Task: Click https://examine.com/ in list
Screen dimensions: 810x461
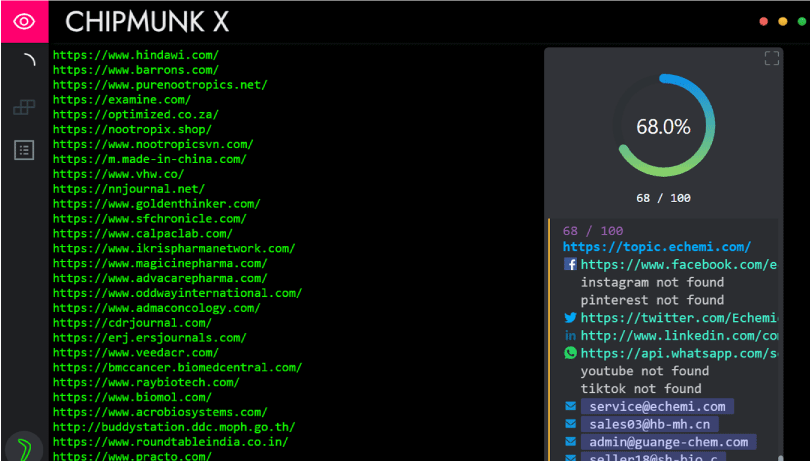Action: 122,100
